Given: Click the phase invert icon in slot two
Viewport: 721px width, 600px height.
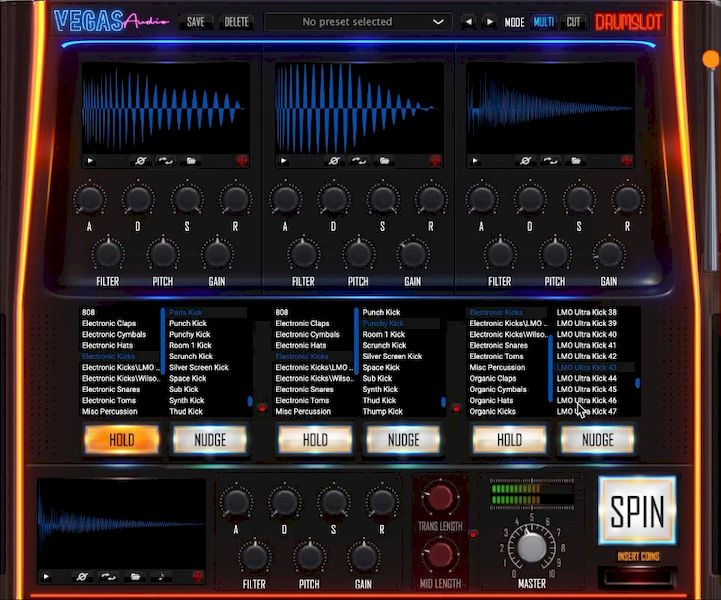Looking at the screenshot, I should 334,160.
